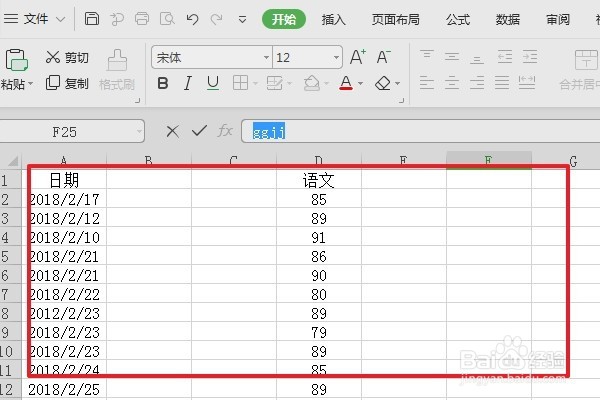This screenshot has height=400, width=600.
Task: Click the center horizontally icon
Action: point(452,83)
